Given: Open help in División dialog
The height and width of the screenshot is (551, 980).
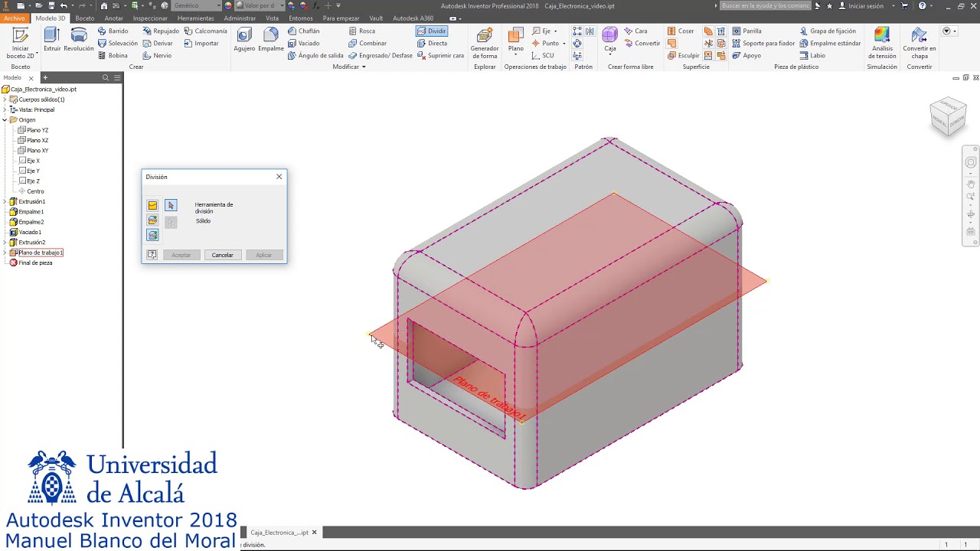Looking at the screenshot, I should 152,255.
